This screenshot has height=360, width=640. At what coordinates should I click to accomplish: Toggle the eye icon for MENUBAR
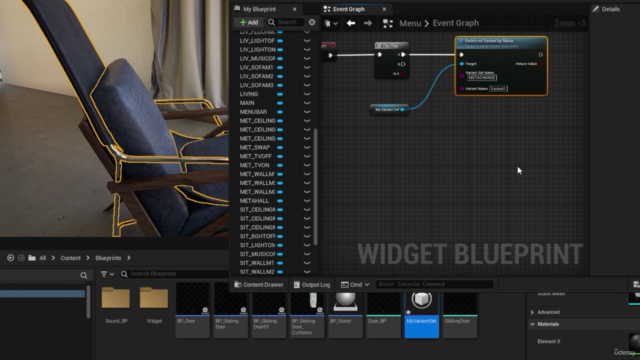pyautogui.click(x=307, y=112)
